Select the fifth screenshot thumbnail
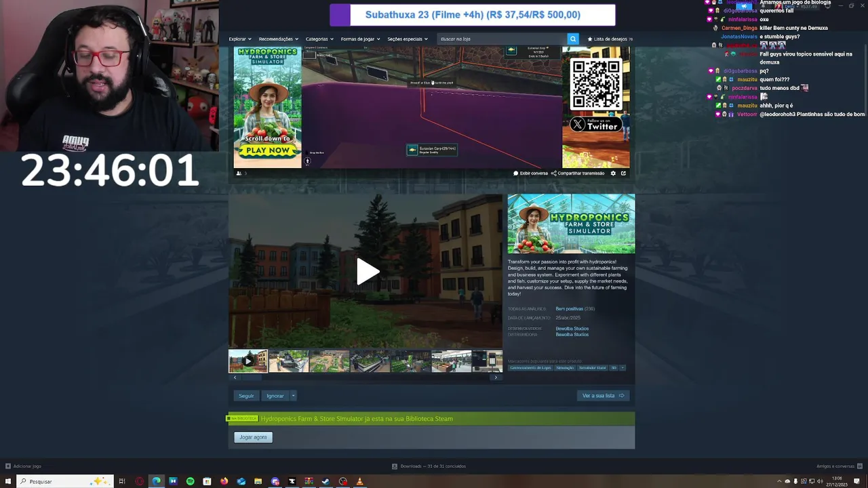This screenshot has height=488, width=868. [411, 361]
